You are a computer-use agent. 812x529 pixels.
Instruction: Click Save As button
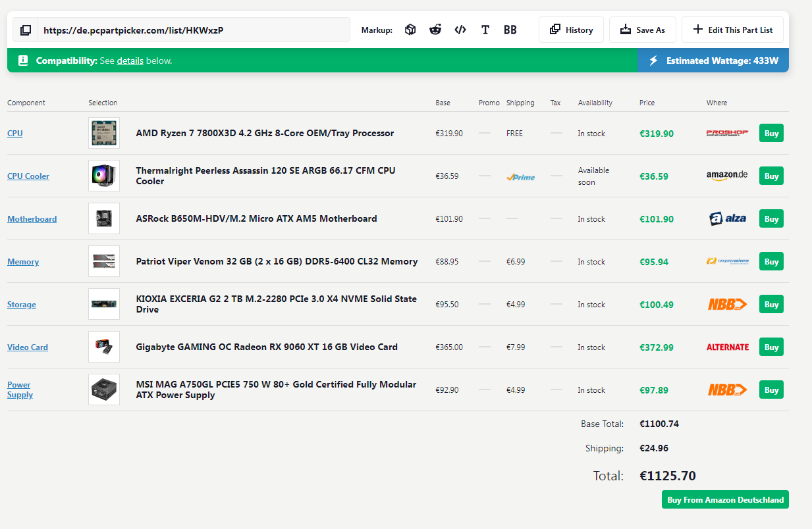[642, 30]
